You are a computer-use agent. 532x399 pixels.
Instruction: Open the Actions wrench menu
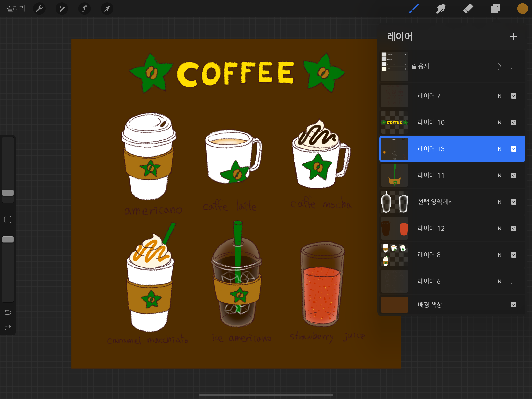pyautogui.click(x=39, y=9)
